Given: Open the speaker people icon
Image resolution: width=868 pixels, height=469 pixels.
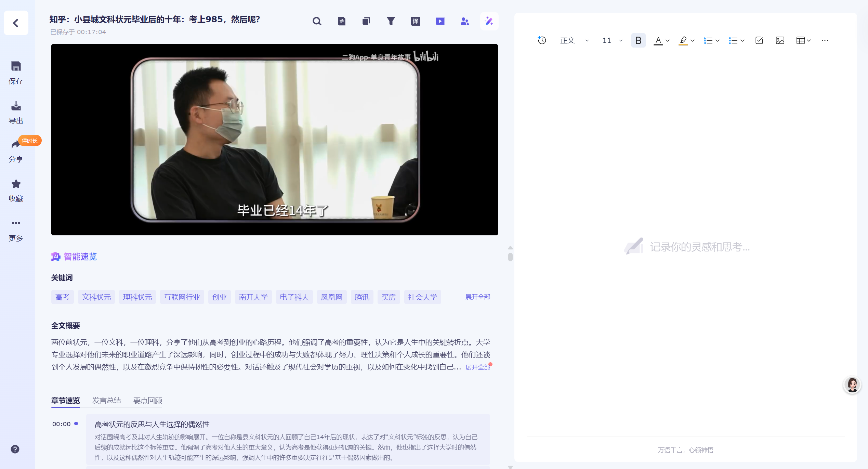Looking at the screenshot, I should click(x=464, y=21).
